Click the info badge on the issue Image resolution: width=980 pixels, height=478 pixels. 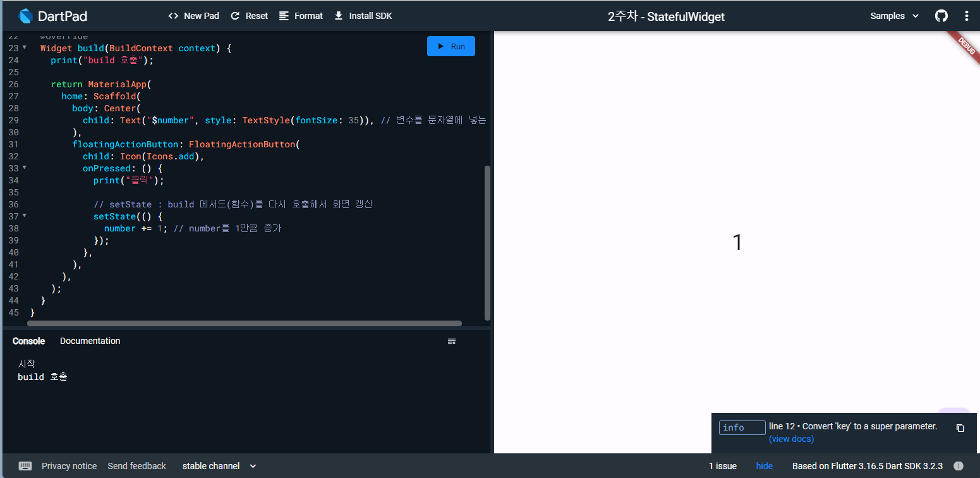tap(742, 428)
